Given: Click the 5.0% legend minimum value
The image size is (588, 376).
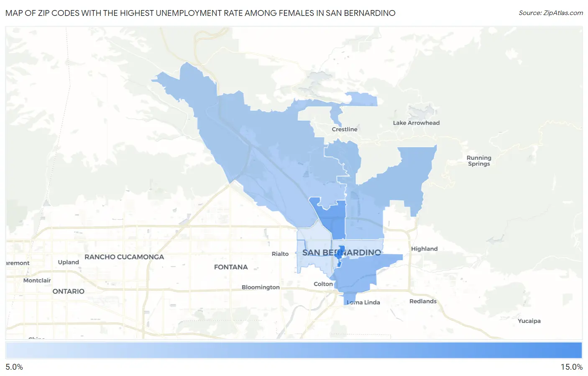Looking at the screenshot, I should pos(14,367).
